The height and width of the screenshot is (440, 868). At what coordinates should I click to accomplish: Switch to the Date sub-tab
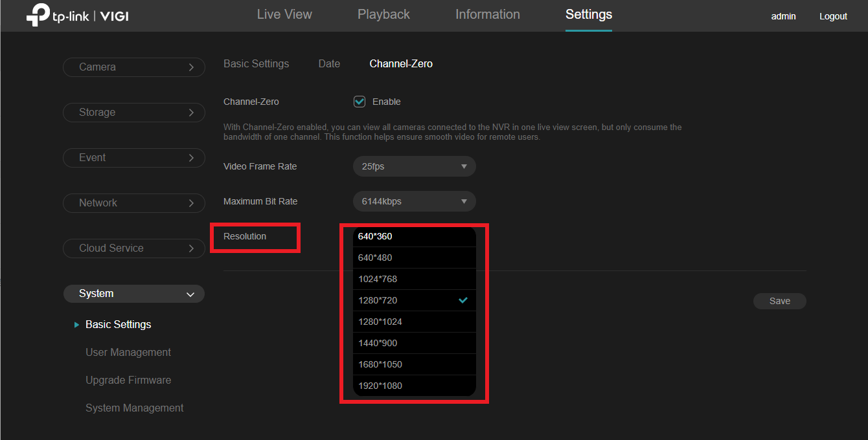point(329,63)
